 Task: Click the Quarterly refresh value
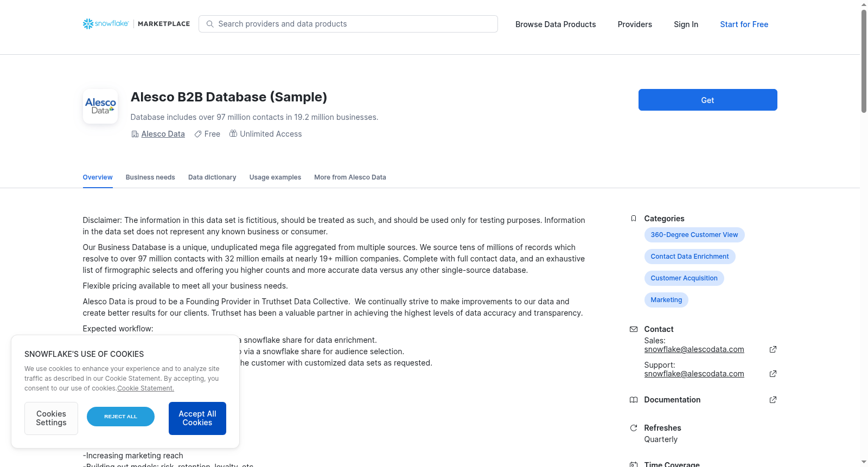pos(661,439)
